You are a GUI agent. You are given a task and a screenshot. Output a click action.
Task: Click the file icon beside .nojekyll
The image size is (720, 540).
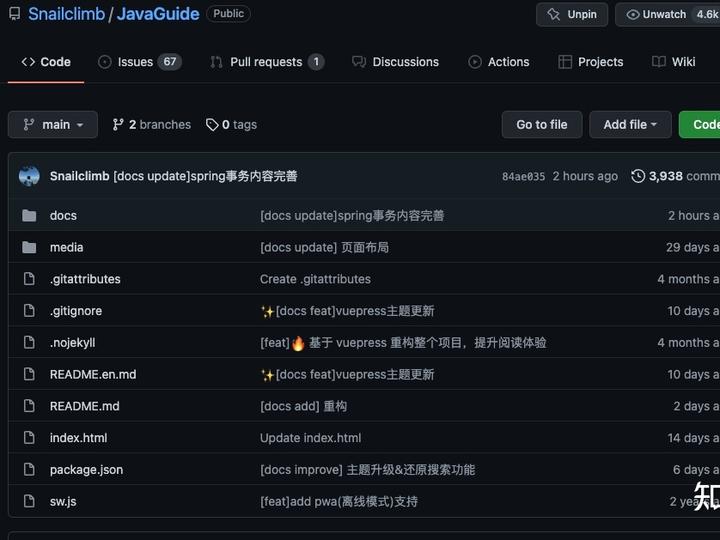29,342
